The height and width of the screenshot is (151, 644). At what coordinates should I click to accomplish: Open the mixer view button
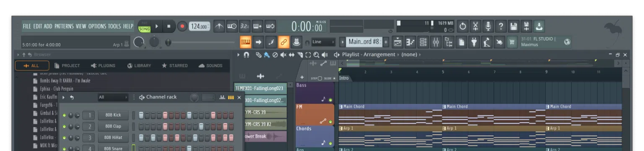436,42
